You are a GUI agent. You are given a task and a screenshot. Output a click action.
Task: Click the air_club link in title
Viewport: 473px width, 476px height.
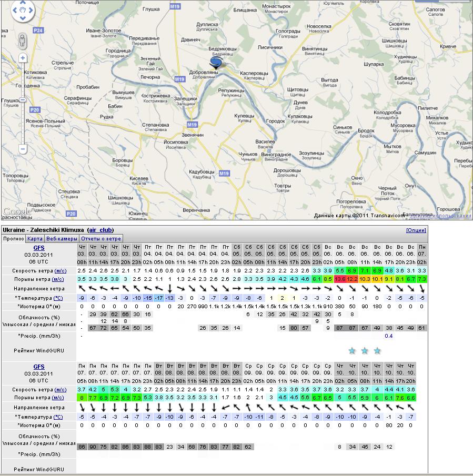coord(100,230)
